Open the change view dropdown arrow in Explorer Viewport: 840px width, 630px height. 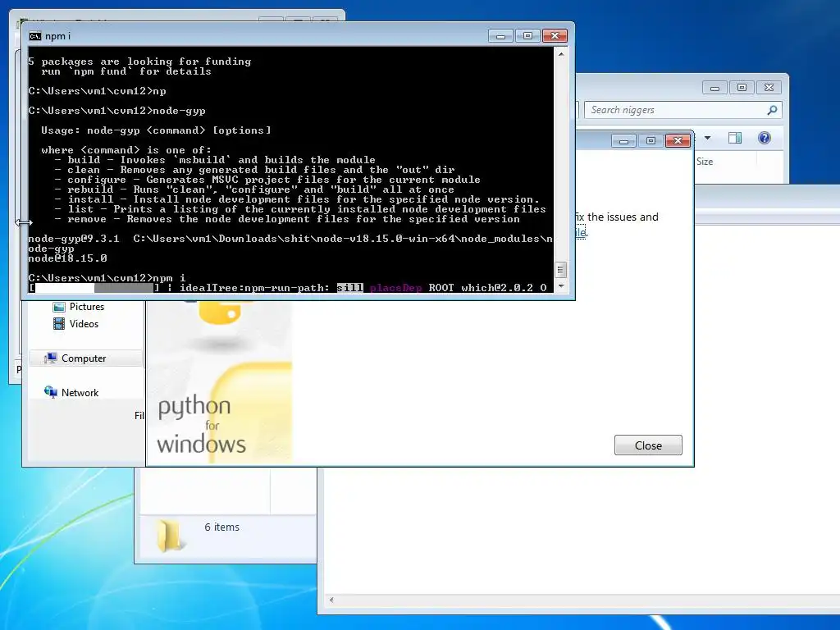point(707,138)
